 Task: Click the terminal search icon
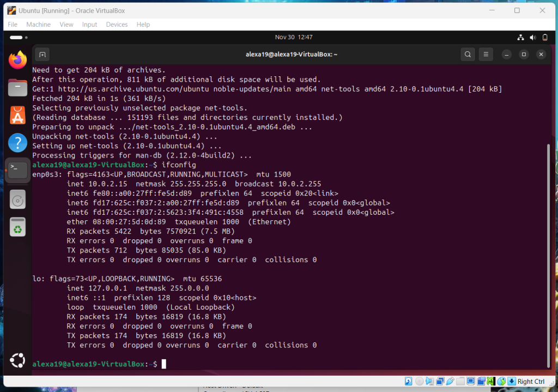[468, 55]
